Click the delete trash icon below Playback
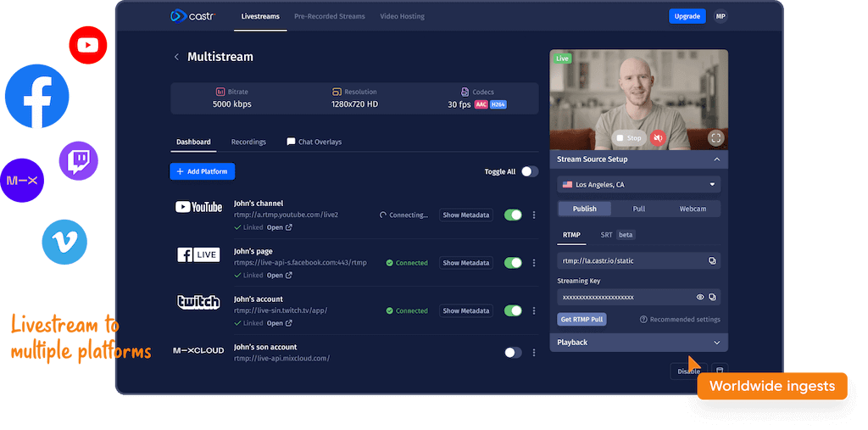868x430 pixels. 720,371
